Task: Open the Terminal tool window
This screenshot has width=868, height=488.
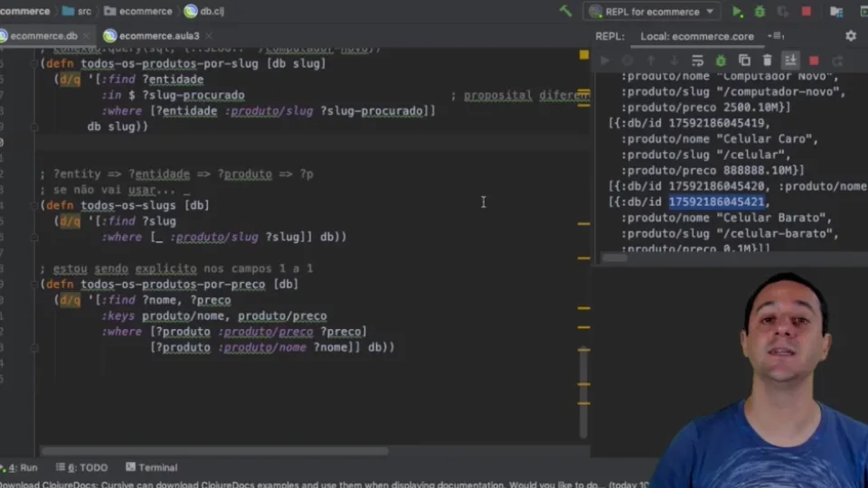Action: [x=152, y=467]
